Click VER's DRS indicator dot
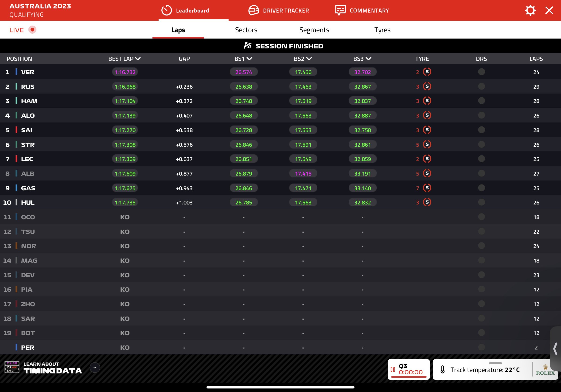 coord(481,72)
